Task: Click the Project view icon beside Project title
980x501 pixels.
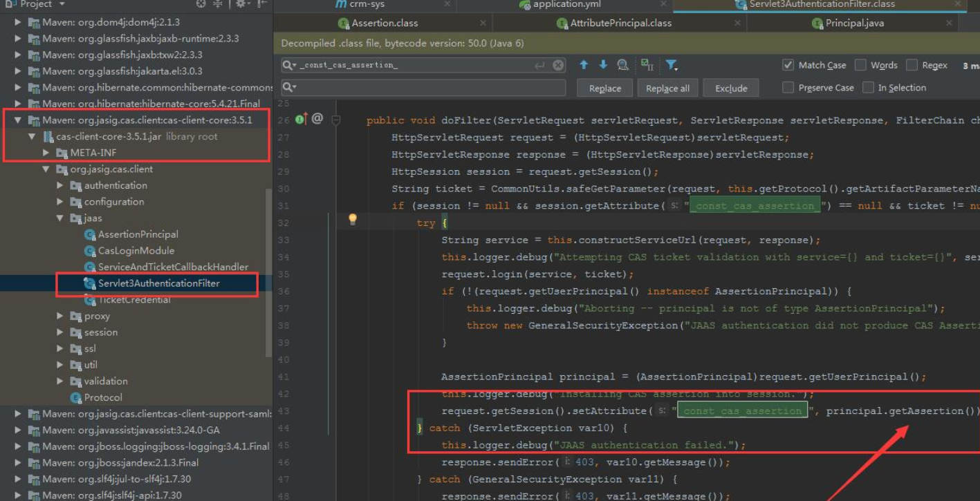Action: pyautogui.click(x=10, y=4)
